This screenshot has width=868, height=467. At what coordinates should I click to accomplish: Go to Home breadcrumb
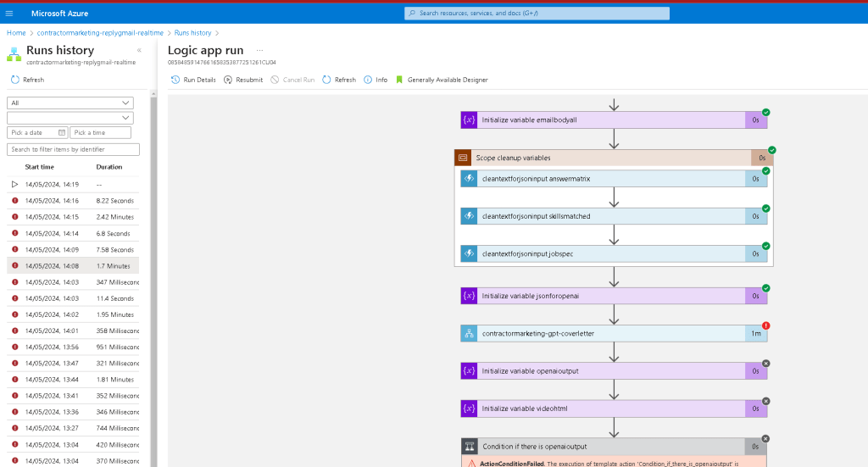(x=16, y=33)
